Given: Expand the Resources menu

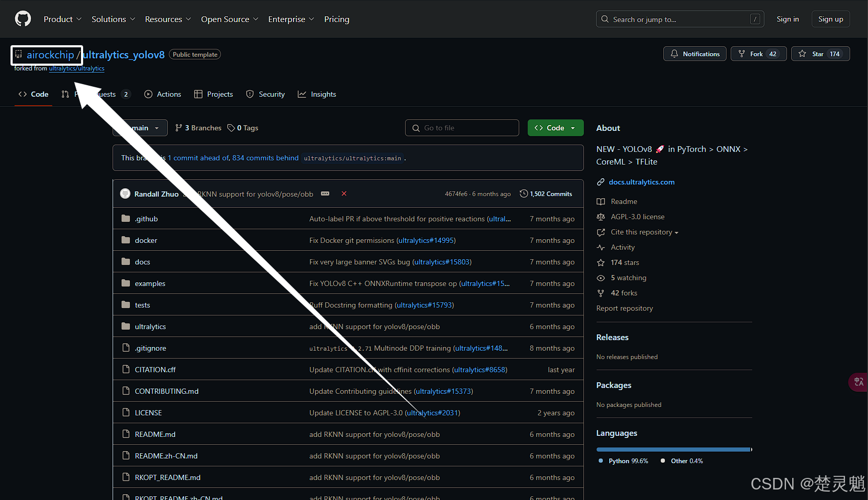Looking at the screenshot, I should [168, 19].
